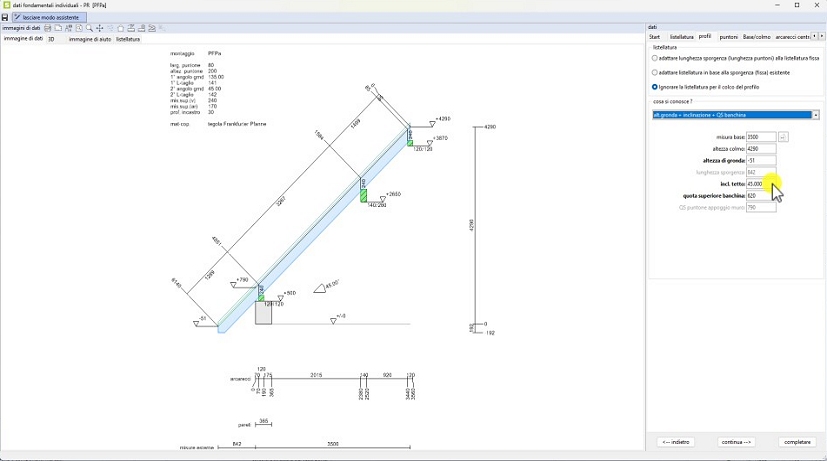Image resolution: width=827 pixels, height=461 pixels.
Task: Click the 'incl. tetto' input field
Action: (x=760, y=184)
